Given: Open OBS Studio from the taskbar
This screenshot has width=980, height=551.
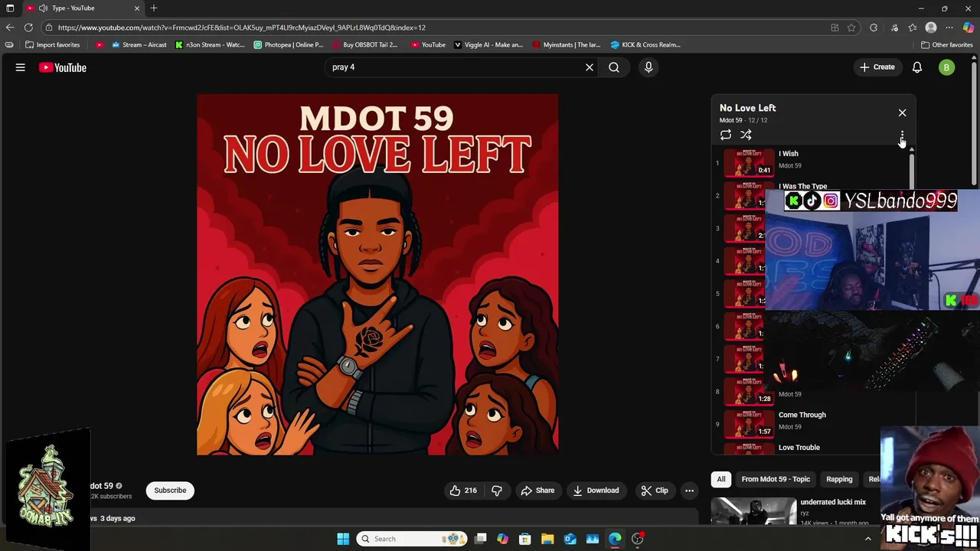Looking at the screenshot, I should (638, 539).
